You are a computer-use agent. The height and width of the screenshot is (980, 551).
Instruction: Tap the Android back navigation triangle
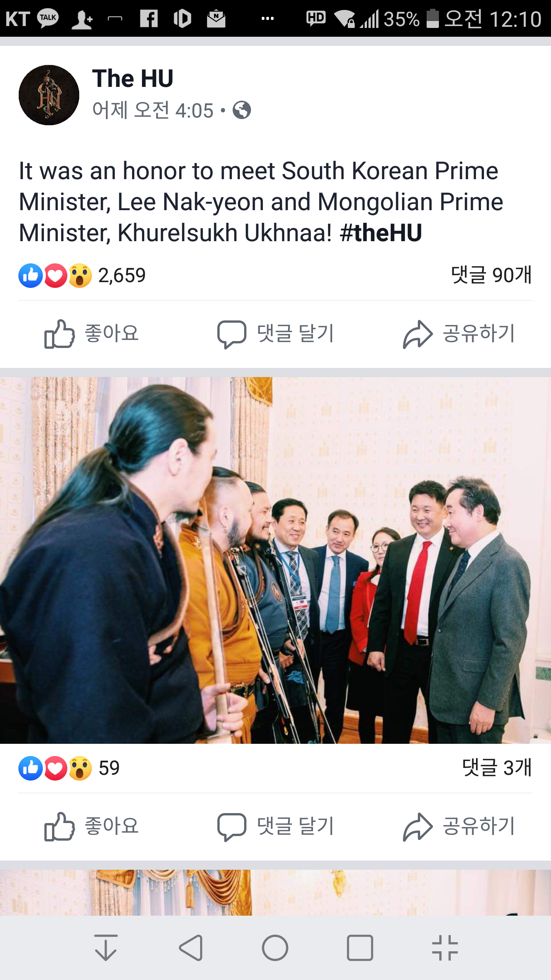pyautogui.click(x=191, y=947)
